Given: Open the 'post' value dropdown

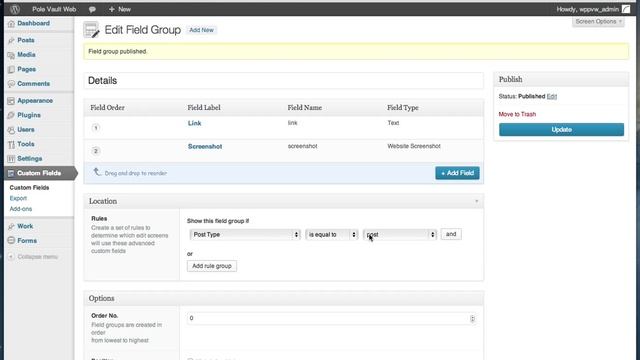Looking at the screenshot, I should click(x=400, y=234).
